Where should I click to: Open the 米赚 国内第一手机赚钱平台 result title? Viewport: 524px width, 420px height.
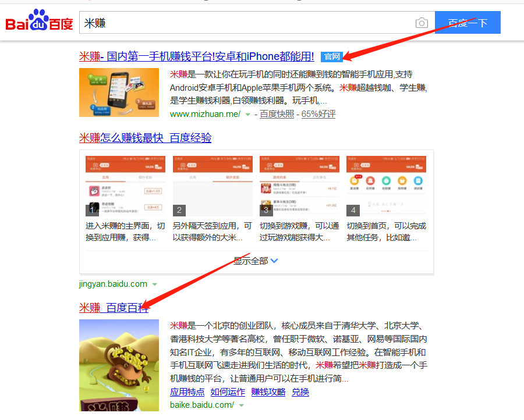click(x=197, y=56)
